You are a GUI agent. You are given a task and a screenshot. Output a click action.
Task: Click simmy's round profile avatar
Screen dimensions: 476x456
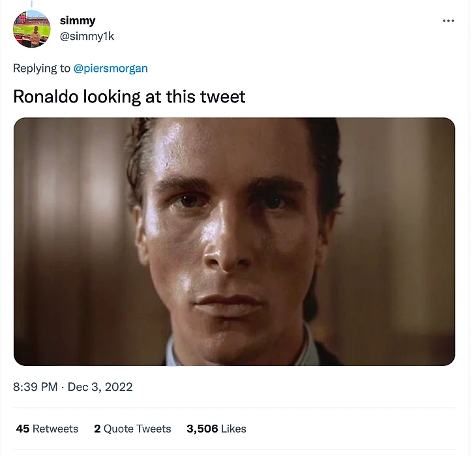(31, 29)
